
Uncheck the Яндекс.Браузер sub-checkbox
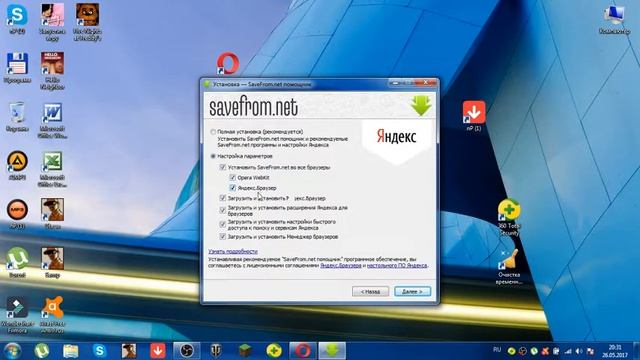[x=232, y=188]
